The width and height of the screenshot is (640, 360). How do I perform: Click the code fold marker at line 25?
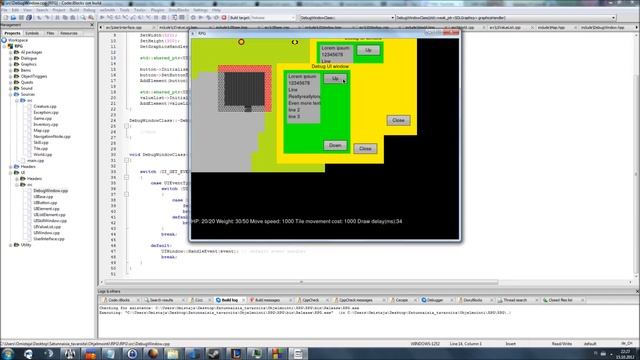[127, 126]
